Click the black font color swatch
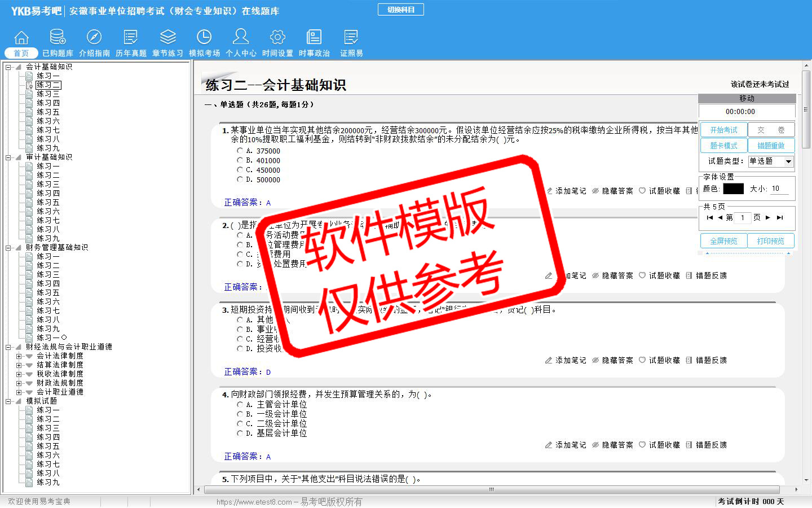This screenshot has width=812, height=508. click(x=733, y=189)
